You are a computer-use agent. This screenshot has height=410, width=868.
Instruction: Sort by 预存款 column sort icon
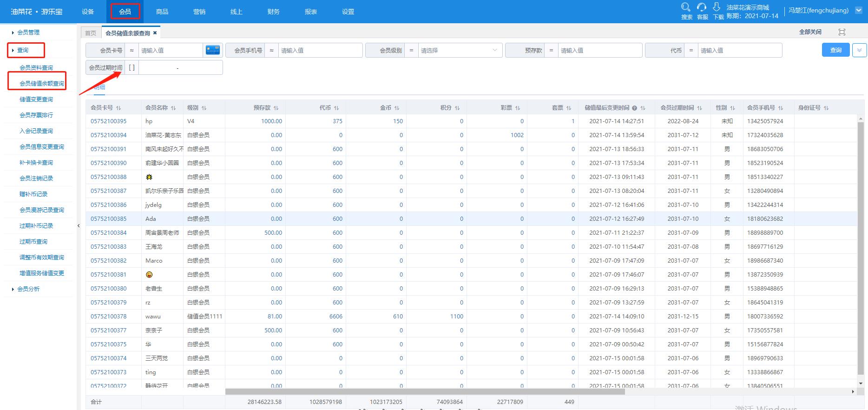(276, 108)
